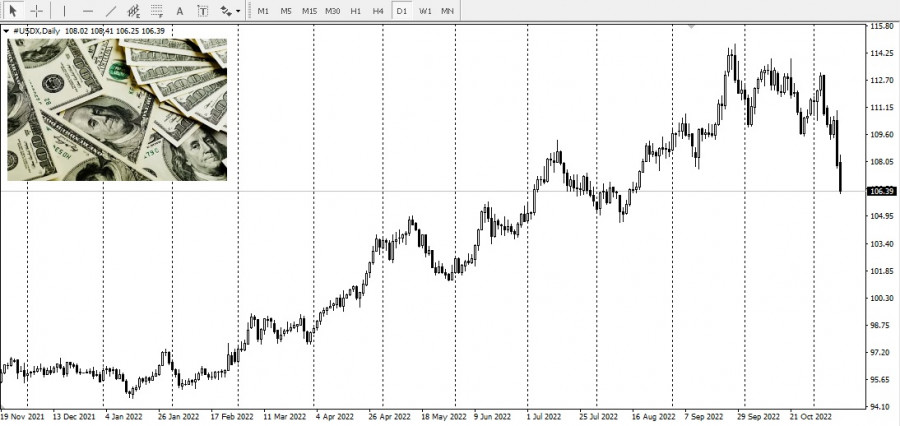Click the chart shift marker above chart
900x426 pixels.
pos(692,26)
